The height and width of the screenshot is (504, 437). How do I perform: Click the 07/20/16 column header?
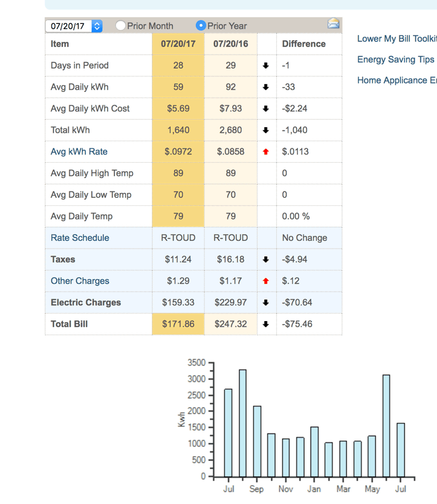coord(230,43)
